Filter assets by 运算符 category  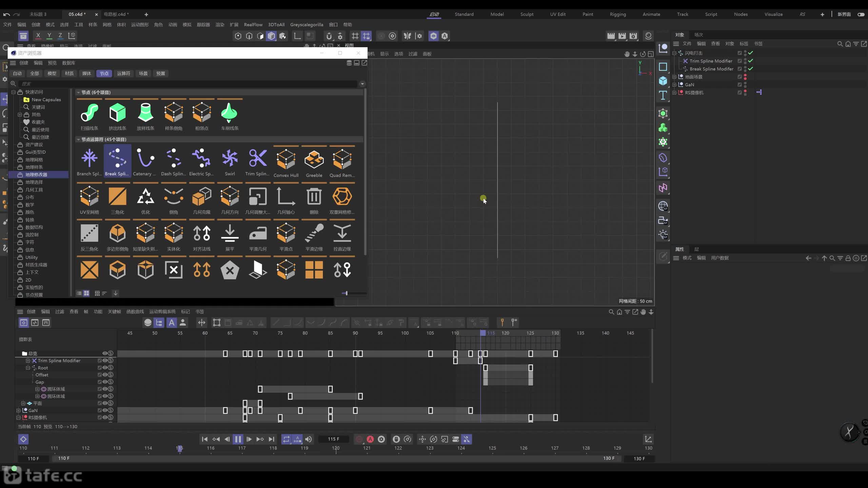(123, 74)
